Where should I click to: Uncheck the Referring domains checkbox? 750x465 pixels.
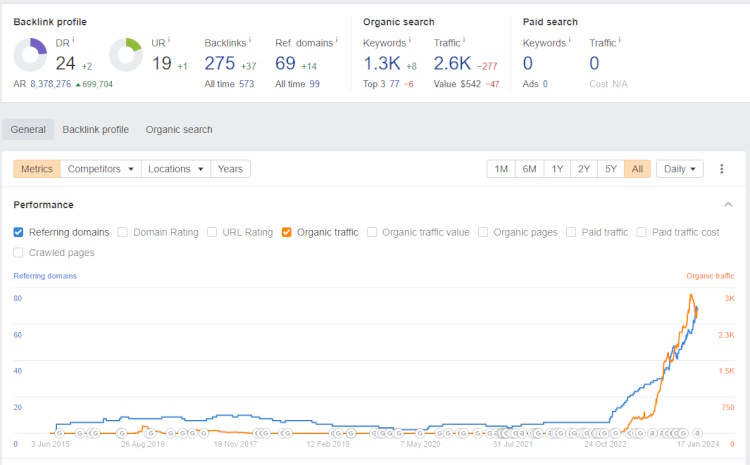point(19,232)
